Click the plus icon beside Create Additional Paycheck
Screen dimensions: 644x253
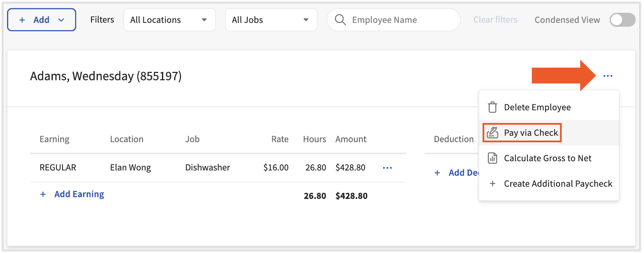(492, 184)
